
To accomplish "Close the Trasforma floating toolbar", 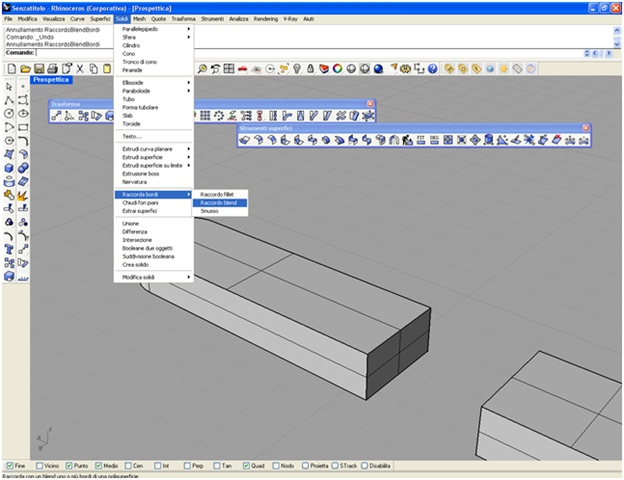I will 370,104.
